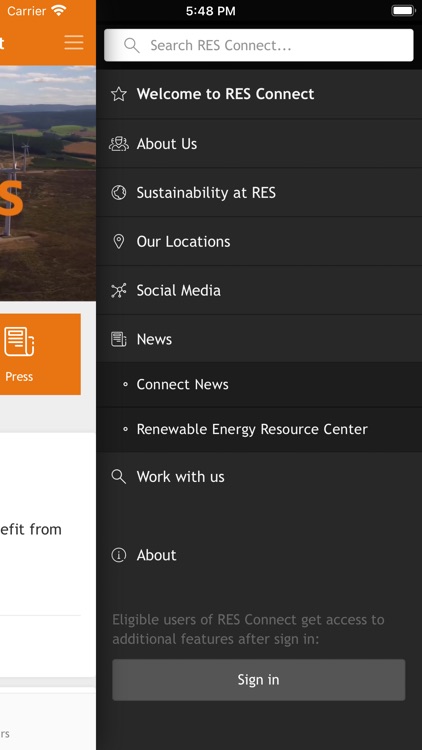Click the battery indicator icon

(403, 11)
